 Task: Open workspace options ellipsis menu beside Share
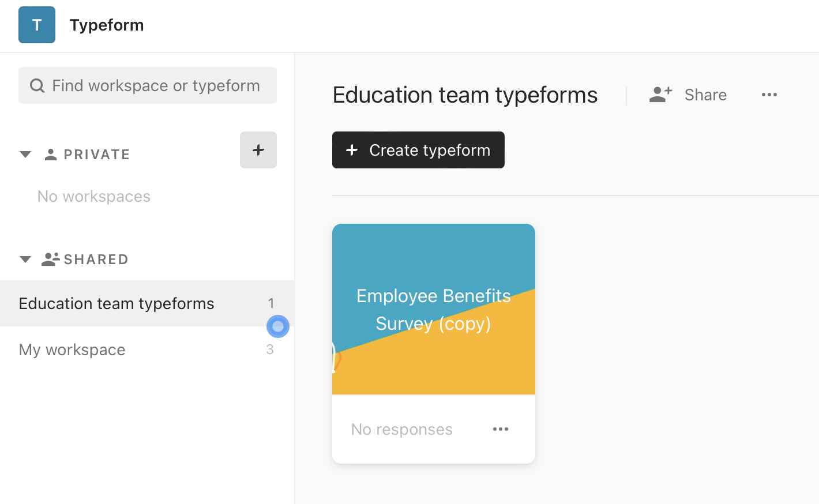pos(769,95)
